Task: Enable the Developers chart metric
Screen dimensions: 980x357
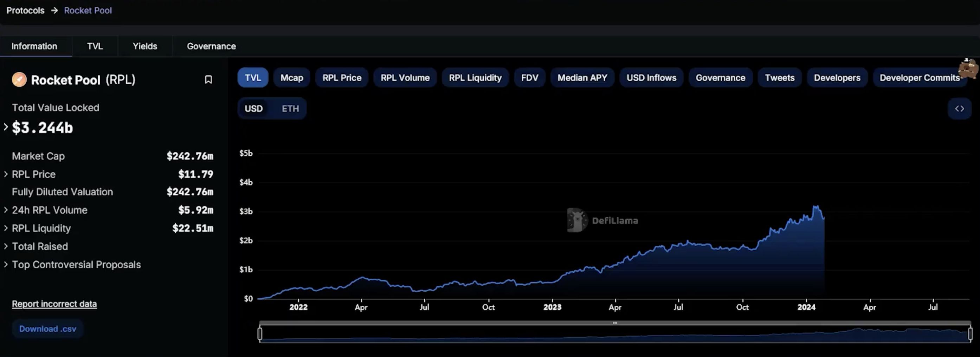Action: coord(837,78)
